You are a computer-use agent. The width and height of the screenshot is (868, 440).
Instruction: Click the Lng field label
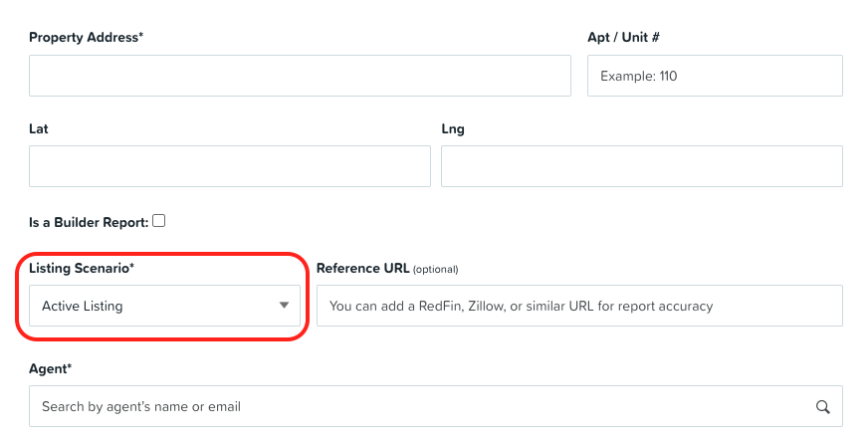452,129
